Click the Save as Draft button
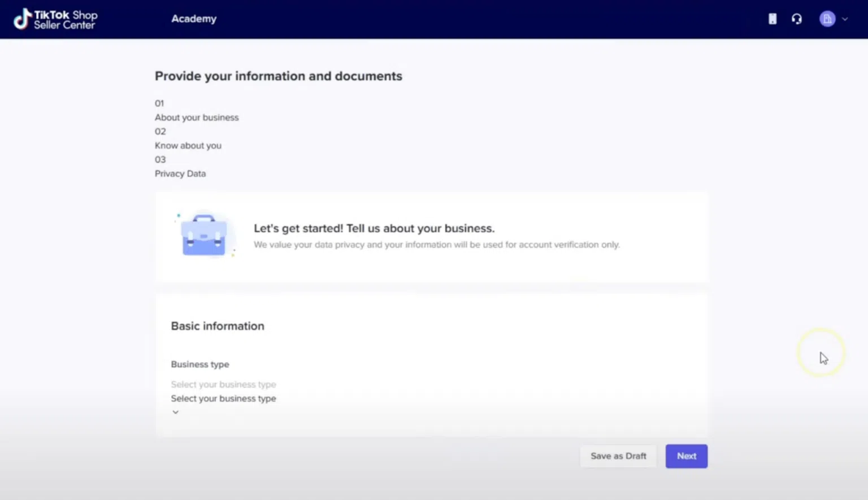Image resolution: width=868 pixels, height=500 pixels. [x=618, y=456]
